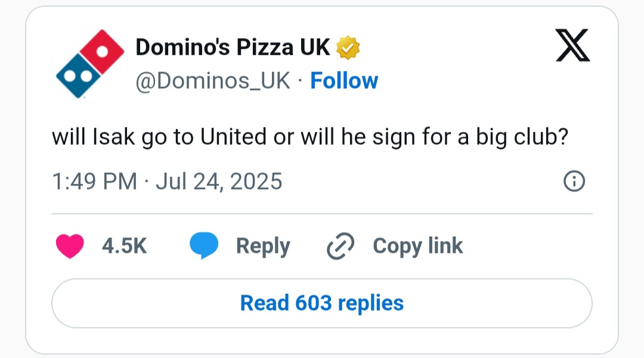Open the Domino's logo avatar
Viewport: 644px width, 358px height.
90,64
